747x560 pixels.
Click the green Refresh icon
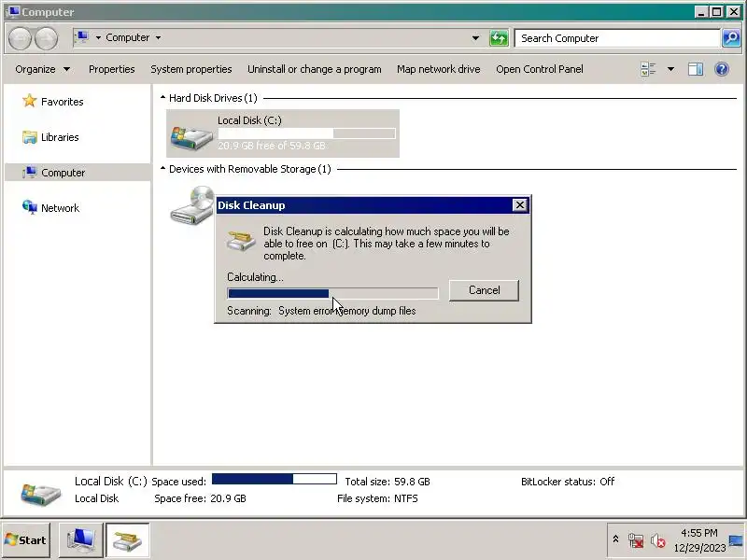click(499, 38)
